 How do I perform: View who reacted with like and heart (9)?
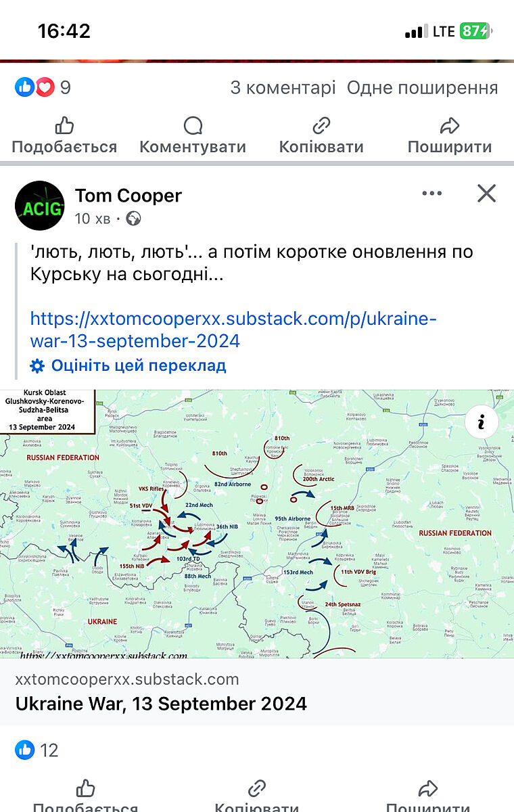(x=43, y=87)
